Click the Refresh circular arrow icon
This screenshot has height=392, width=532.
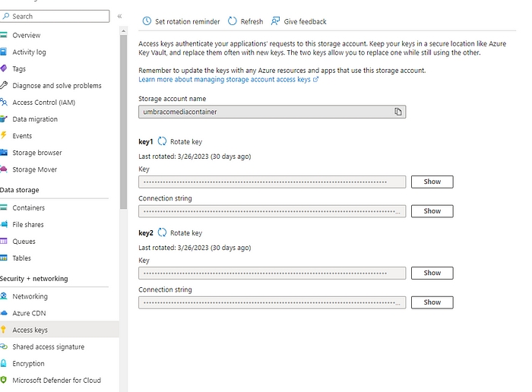click(x=232, y=21)
